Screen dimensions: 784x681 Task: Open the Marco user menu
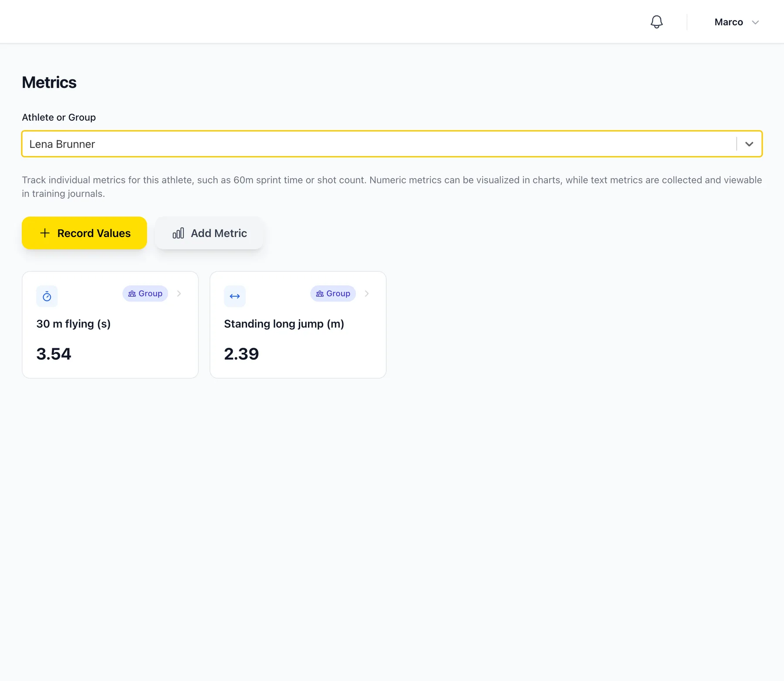[737, 22]
